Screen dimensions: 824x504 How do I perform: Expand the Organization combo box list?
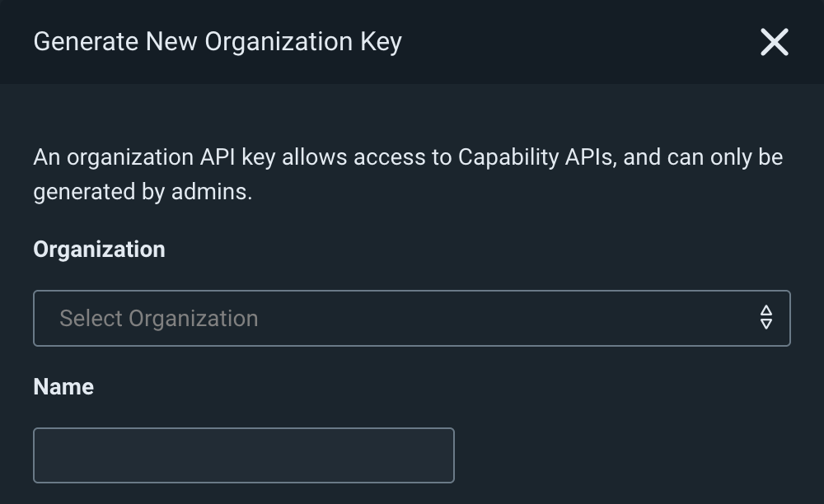[x=411, y=318]
